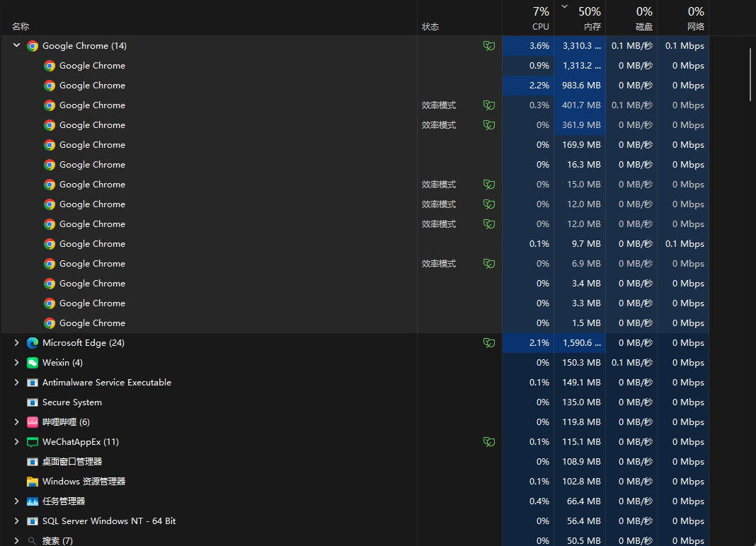Screen dimensions: 756x546
Task: Click the efficiency leaf icon on Google Chrome (14) row
Action: tap(489, 46)
